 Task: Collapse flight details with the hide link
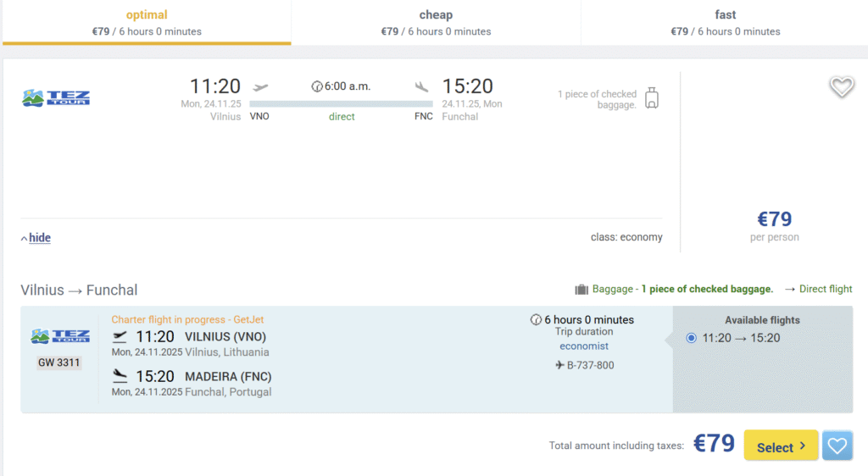pos(39,238)
